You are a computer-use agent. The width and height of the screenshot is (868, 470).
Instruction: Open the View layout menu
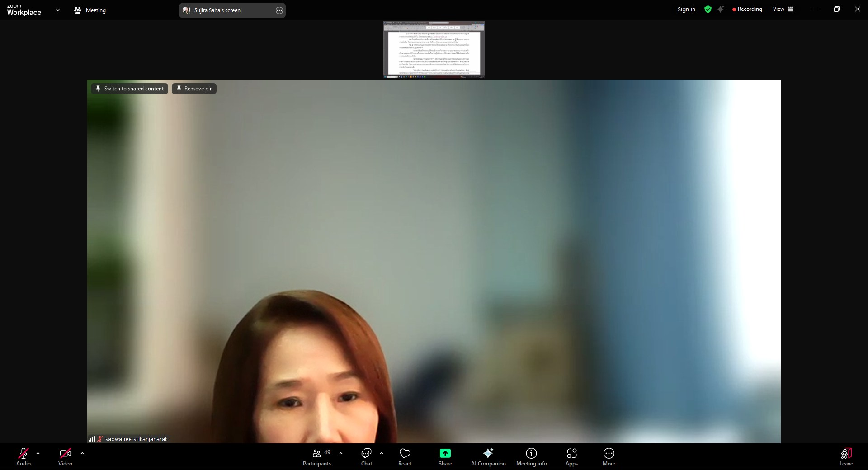pos(783,9)
